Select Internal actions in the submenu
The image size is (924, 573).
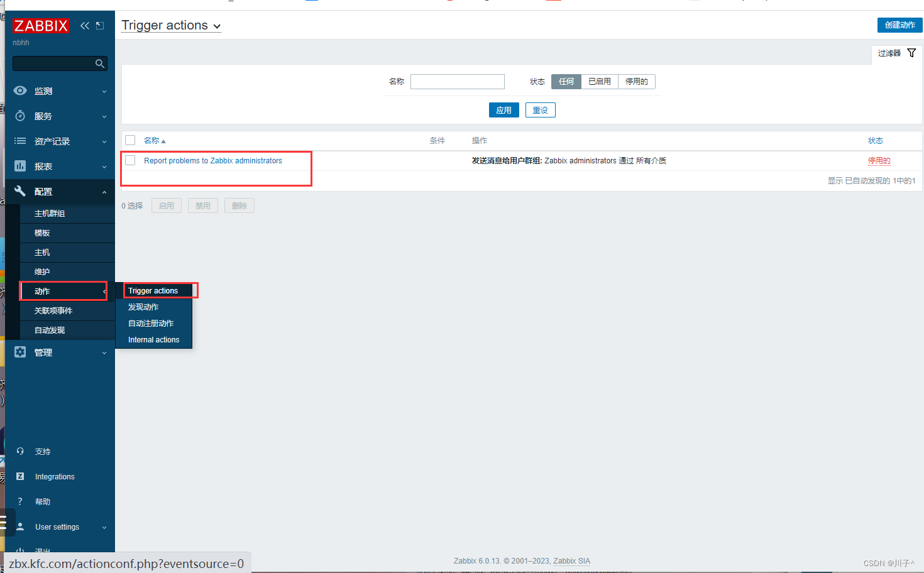[x=153, y=340]
